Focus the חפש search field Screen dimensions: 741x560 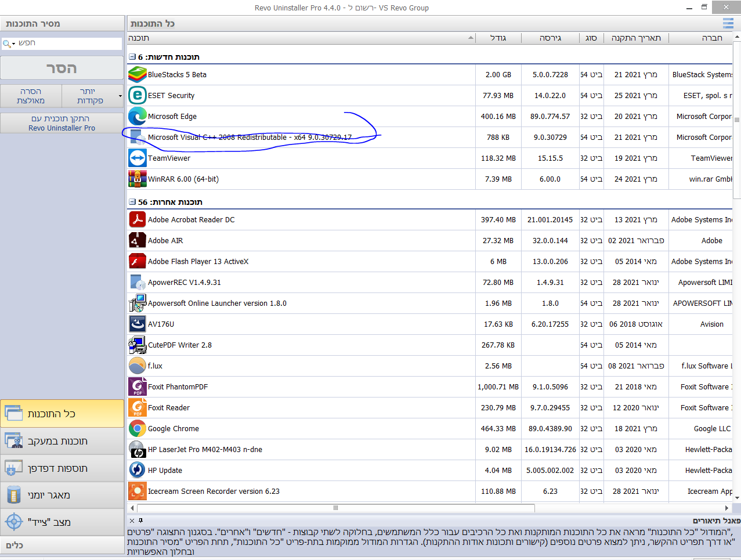[68, 44]
